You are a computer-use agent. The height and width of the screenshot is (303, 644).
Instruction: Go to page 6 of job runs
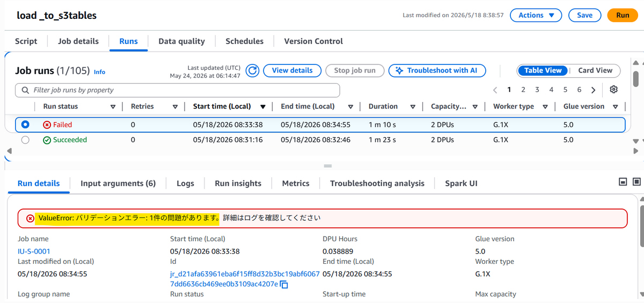pos(579,90)
